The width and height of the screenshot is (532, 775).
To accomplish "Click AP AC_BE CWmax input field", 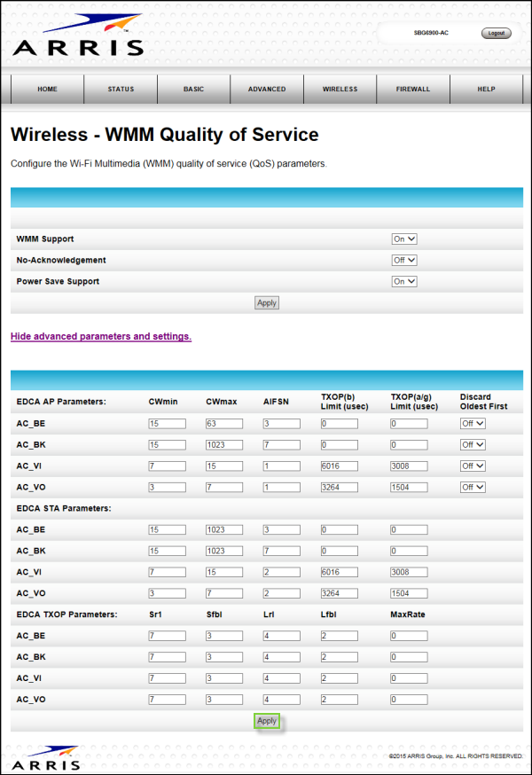I will pyautogui.click(x=224, y=424).
